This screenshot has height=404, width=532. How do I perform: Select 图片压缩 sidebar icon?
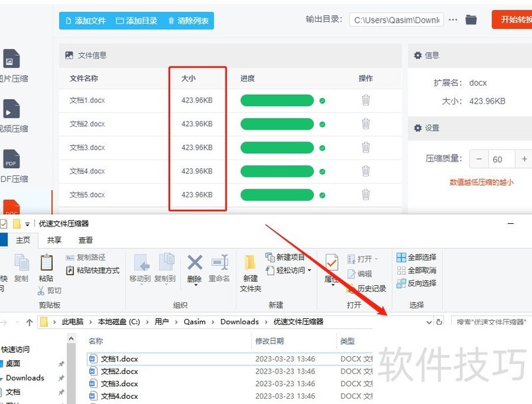point(11,59)
